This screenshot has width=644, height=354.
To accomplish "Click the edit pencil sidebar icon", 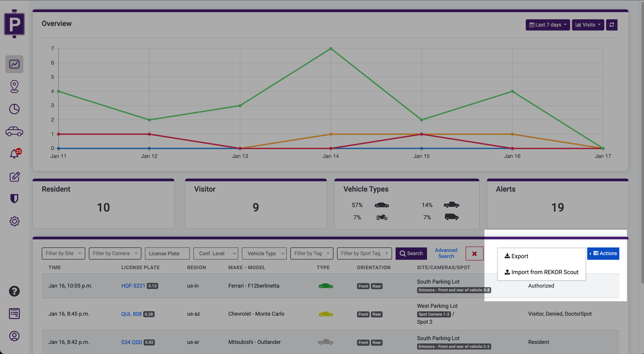I will click(x=14, y=177).
